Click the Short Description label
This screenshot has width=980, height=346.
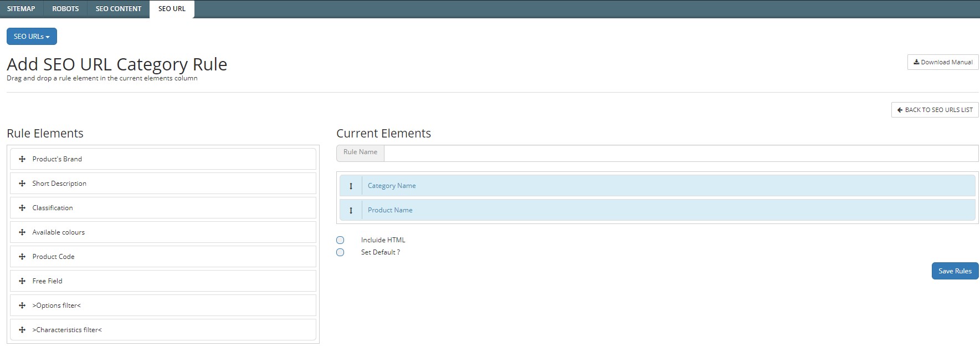59,184
